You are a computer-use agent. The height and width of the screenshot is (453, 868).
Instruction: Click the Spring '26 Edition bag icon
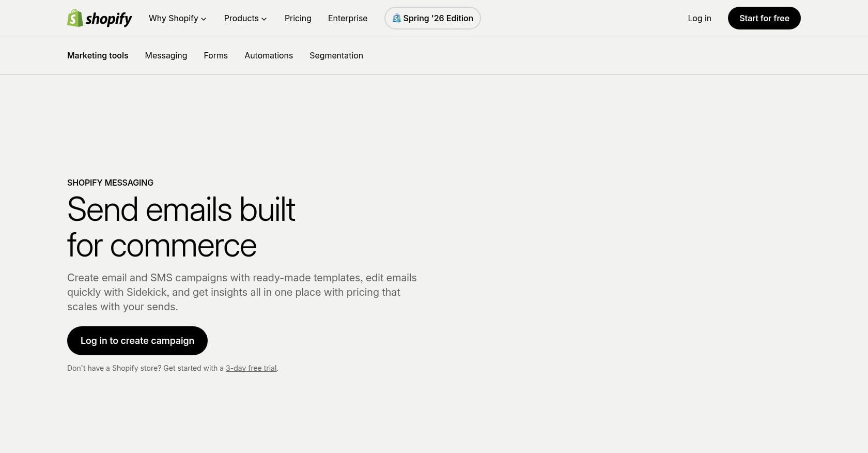pyautogui.click(x=396, y=18)
